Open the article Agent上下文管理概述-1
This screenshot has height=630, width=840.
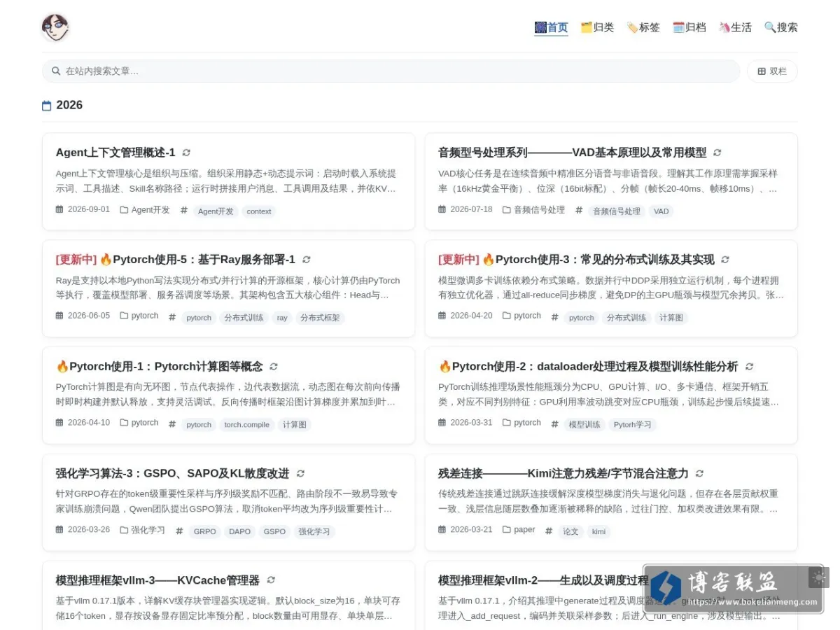(x=115, y=153)
